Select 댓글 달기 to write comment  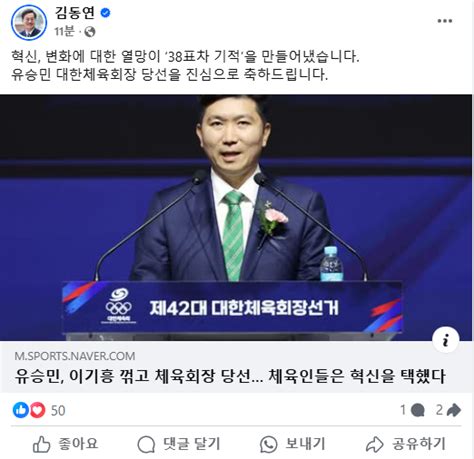click(179, 444)
